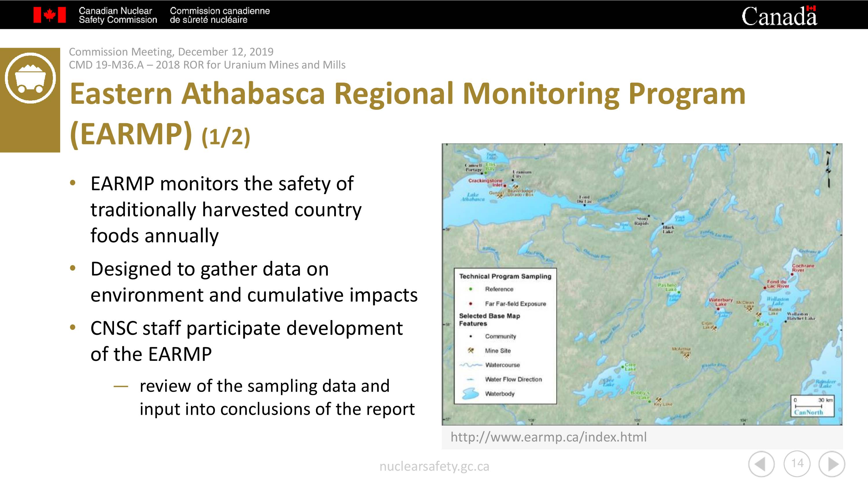Click the McArthur River mine site marker
868x488 pixels.
[686, 356]
